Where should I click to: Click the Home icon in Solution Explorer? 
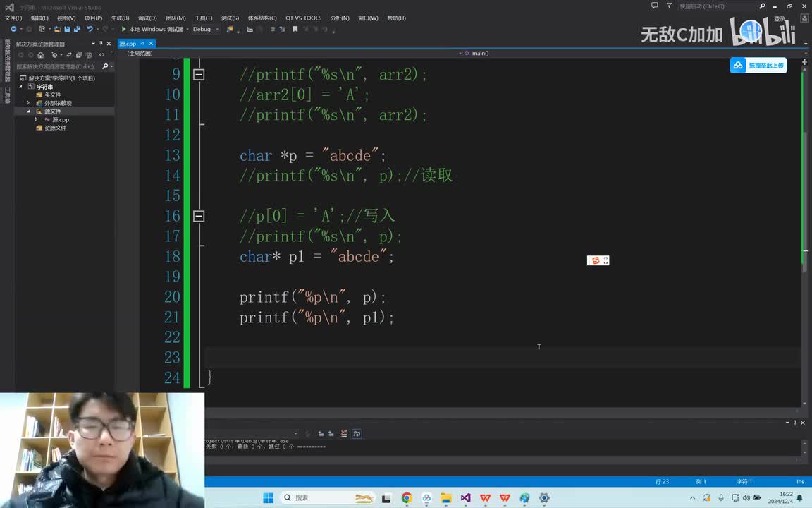pos(40,54)
